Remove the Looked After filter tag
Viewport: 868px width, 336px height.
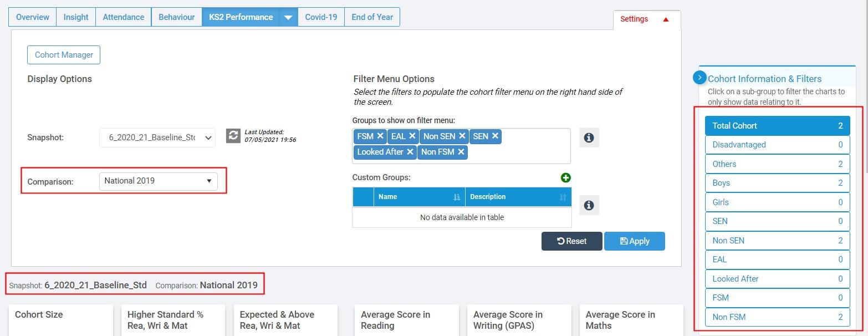410,152
